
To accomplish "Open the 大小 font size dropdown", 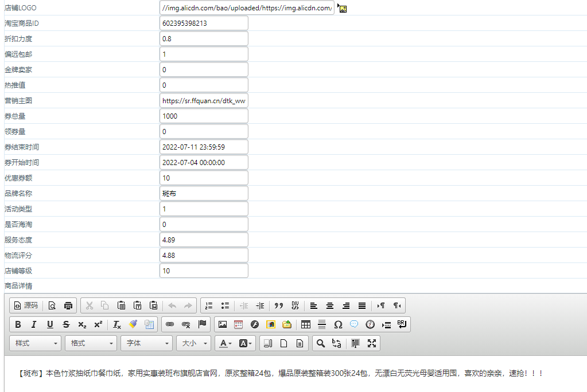I will 193,343.
